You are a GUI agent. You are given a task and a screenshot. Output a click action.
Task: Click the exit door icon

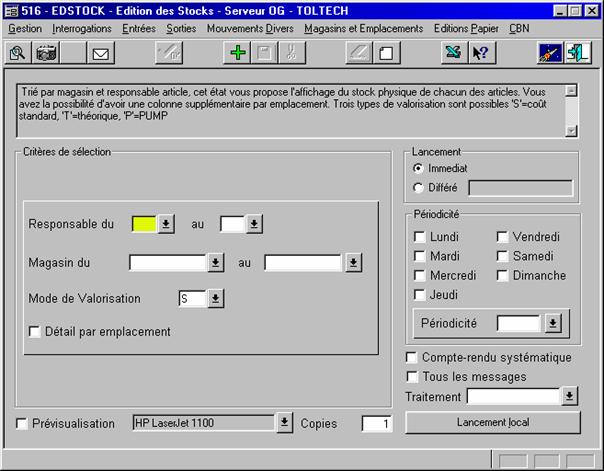coord(580,53)
